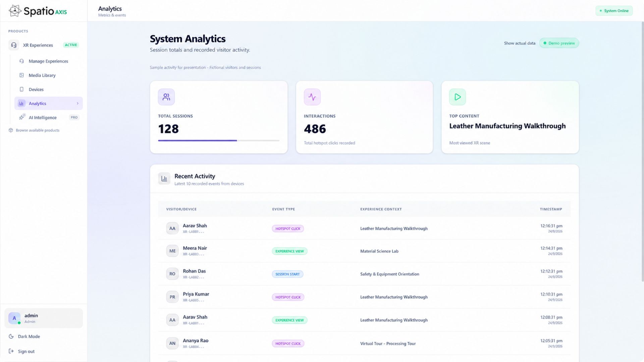Click Browse available products link
This screenshot has width=644, height=362.
click(34, 130)
